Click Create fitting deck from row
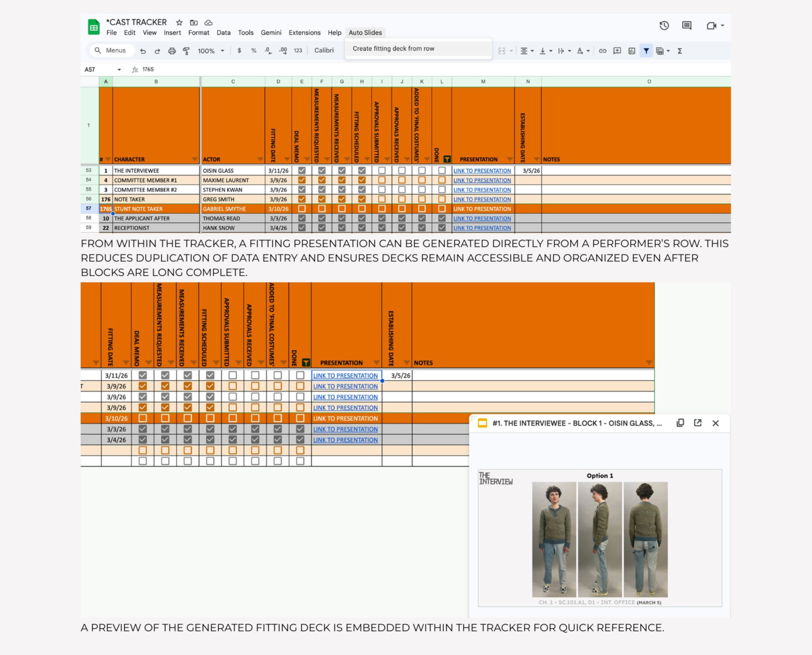Screen dimensions: 812x655 (393, 49)
